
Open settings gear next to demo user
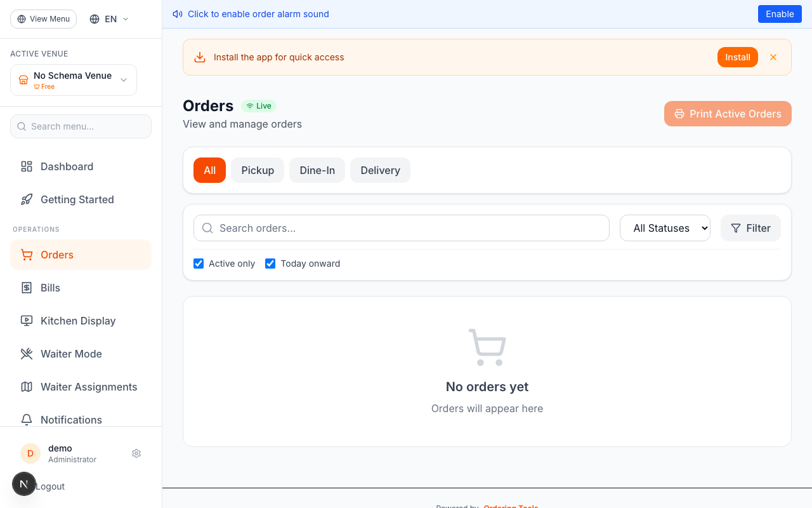[136, 453]
